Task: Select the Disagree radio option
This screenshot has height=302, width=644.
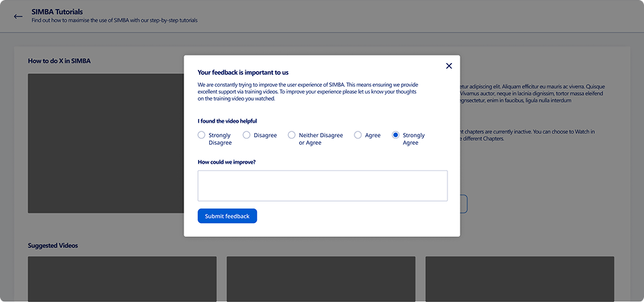Action: coord(247,135)
